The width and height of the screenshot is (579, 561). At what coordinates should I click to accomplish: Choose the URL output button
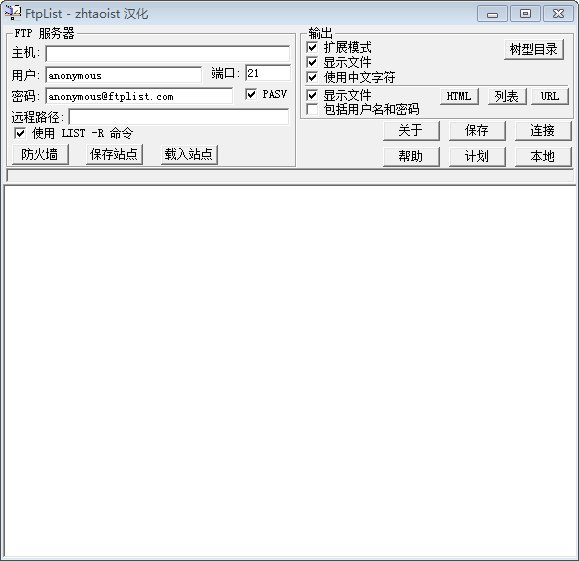550,96
